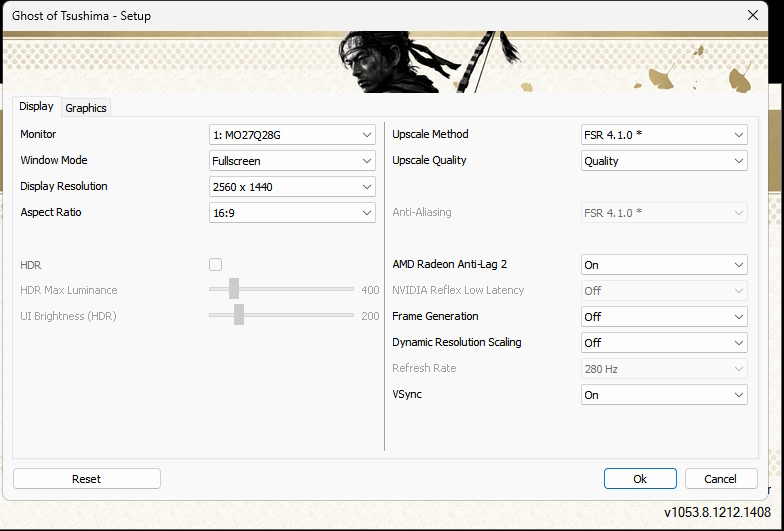This screenshot has width=784, height=531.
Task: Change the Aspect Ratio selection
Action: click(x=292, y=213)
